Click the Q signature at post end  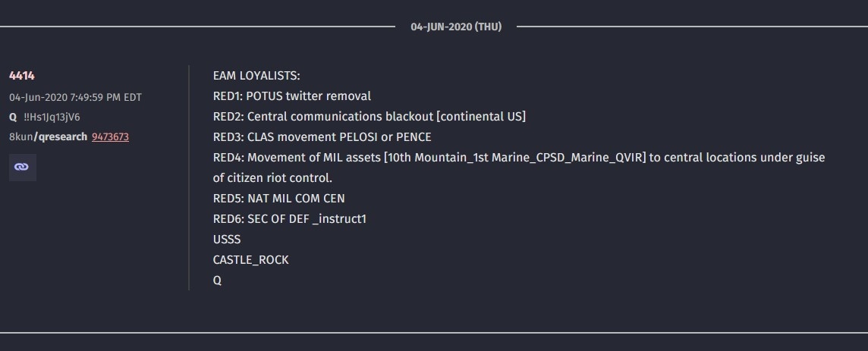click(217, 280)
